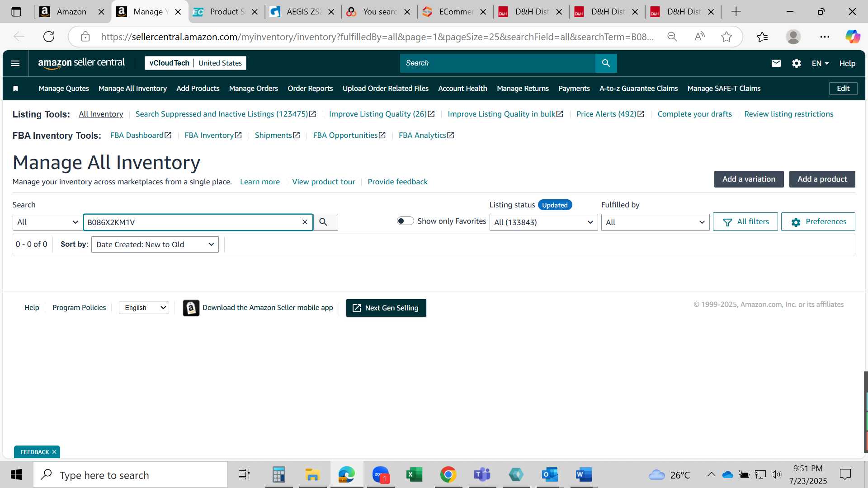Screen dimensions: 868x488
Task: Open the settings gear icon
Action: (x=796, y=63)
